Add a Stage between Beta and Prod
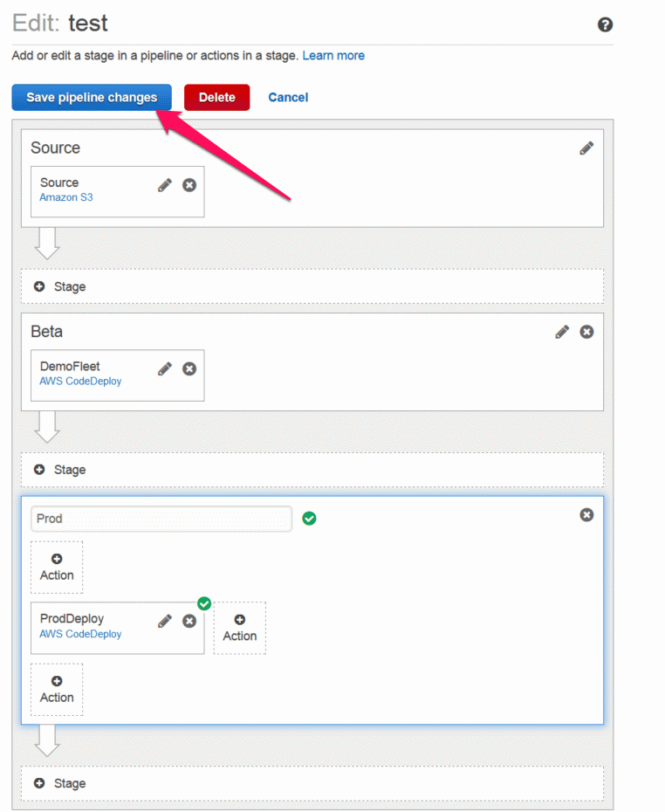The image size is (665, 812). pyautogui.click(x=312, y=470)
